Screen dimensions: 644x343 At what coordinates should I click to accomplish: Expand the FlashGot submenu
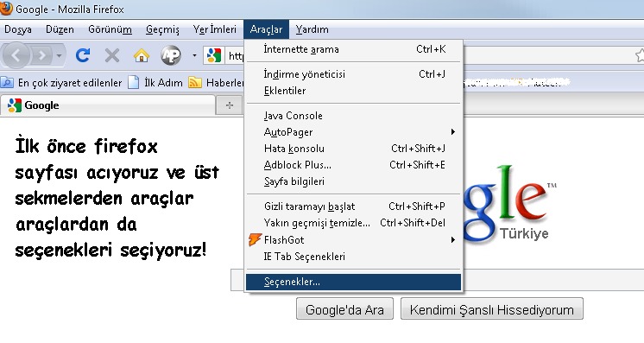[354, 240]
